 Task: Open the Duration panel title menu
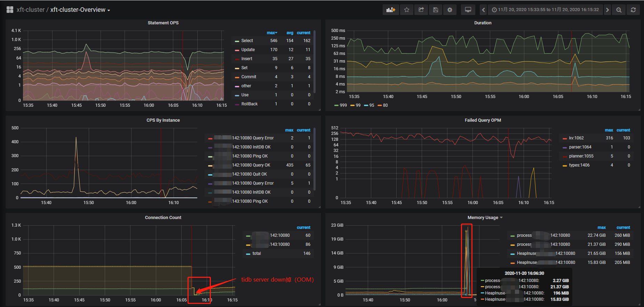pos(483,23)
